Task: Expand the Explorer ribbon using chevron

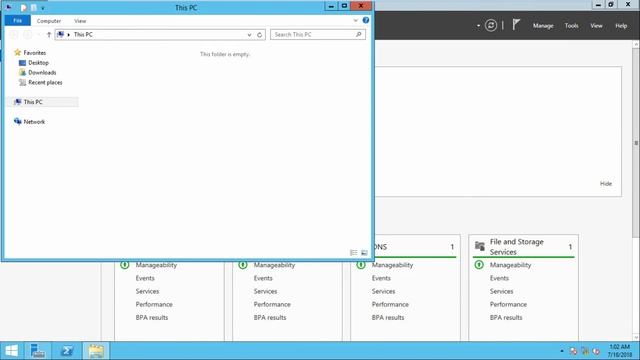Action: (356, 20)
